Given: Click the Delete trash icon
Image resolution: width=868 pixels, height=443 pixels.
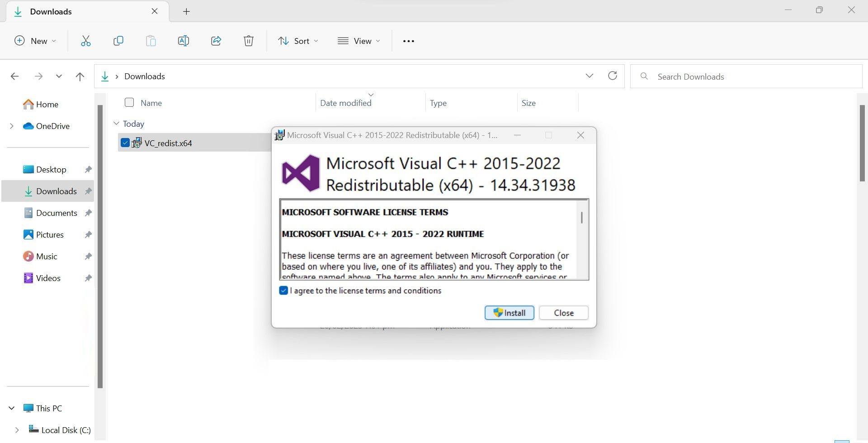Looking at the screenshot, I should coord(248,41).
